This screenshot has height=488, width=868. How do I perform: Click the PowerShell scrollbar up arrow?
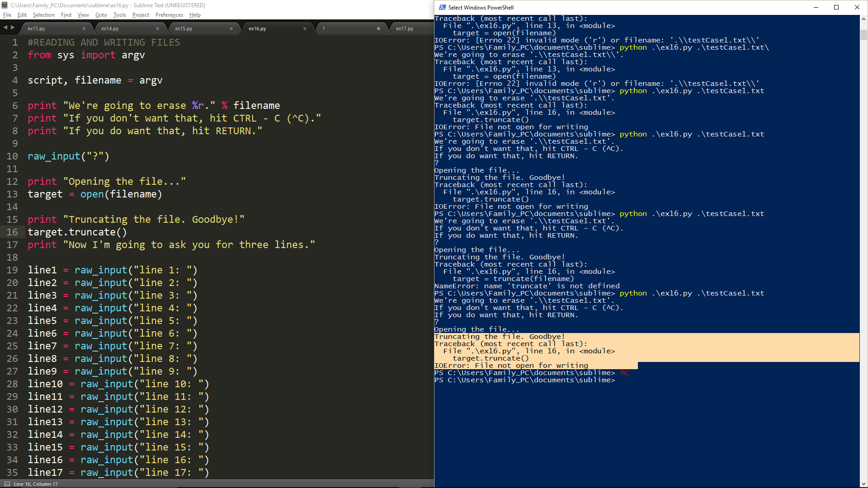point(863,19)
